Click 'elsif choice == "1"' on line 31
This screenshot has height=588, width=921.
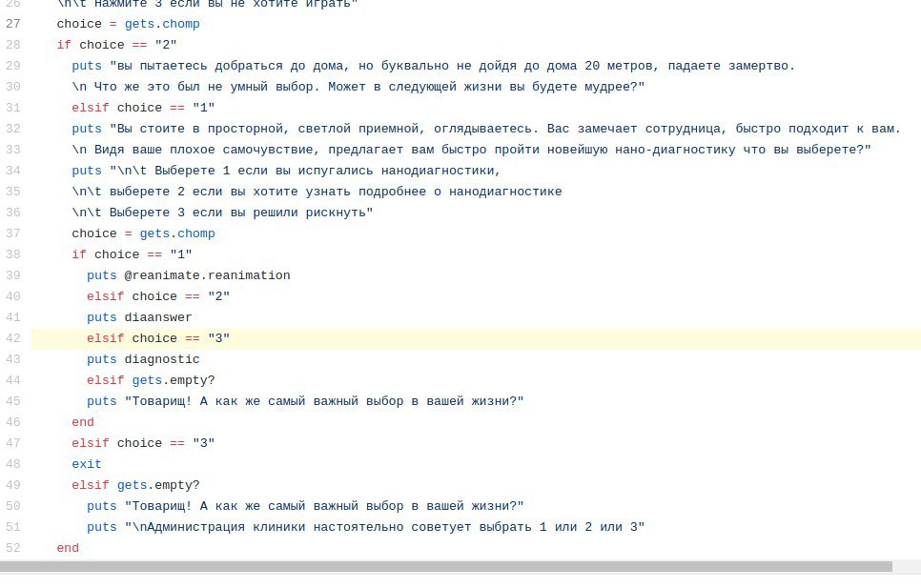[143, 108]
